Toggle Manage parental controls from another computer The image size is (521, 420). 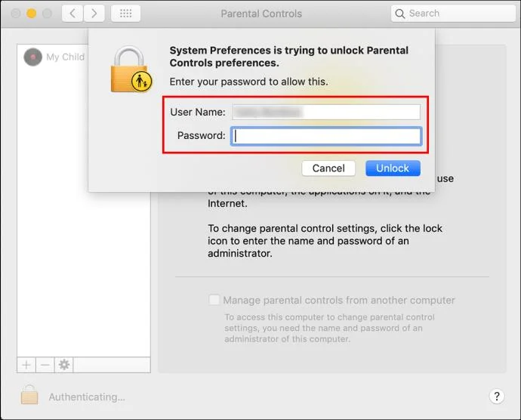click(214, 300)
